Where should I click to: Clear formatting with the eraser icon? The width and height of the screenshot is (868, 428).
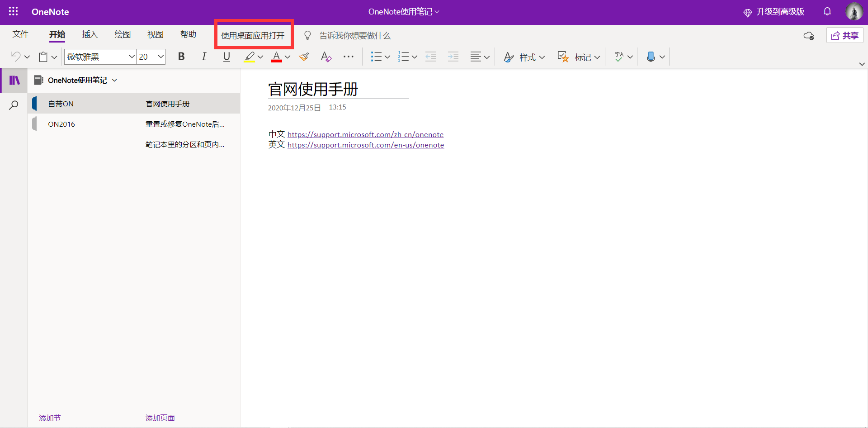pyautogui.click(x=326, y=57)
